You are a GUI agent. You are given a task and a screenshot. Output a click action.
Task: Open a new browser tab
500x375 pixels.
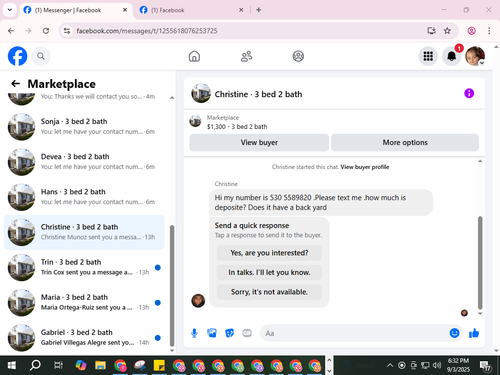pyautogui.click(x=259, y=10)
